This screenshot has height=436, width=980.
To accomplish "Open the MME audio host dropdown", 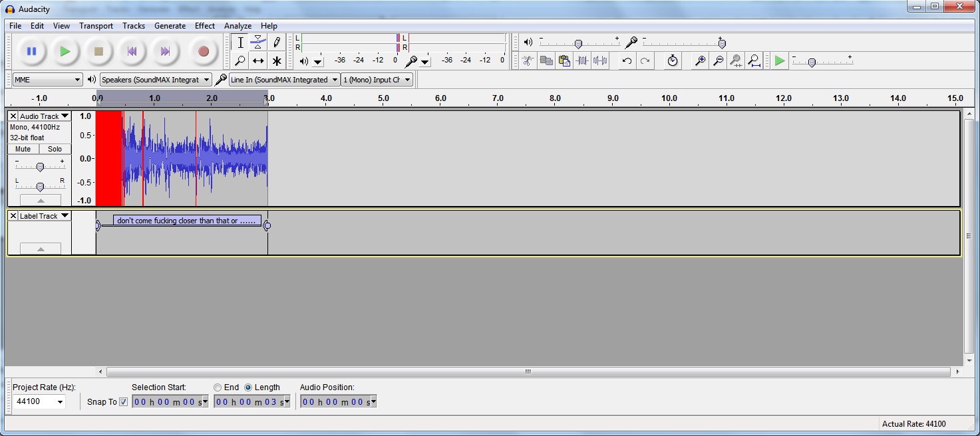I will (x=47, y=80).
